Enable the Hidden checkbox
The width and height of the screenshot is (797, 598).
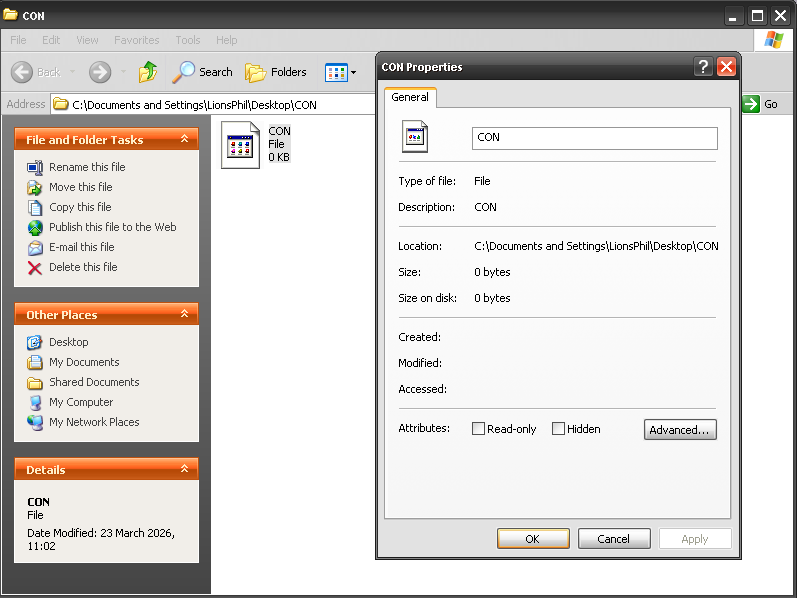pos(558,429)
